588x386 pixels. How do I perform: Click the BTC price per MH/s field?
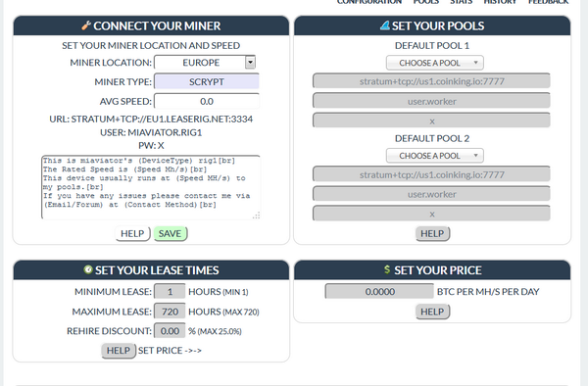(x=379, y=291)
